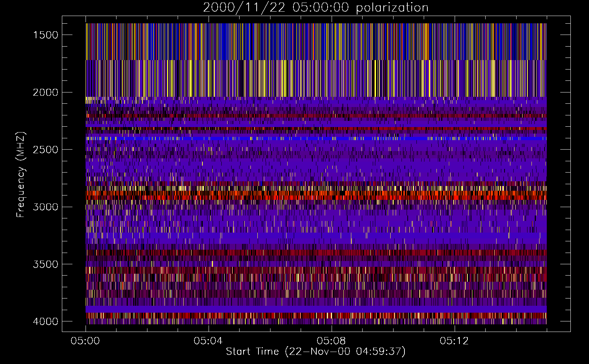This screenshot has width=589, height=364.
Task: Click the 05:08 time tick label
Action: [x=331, y=341]
